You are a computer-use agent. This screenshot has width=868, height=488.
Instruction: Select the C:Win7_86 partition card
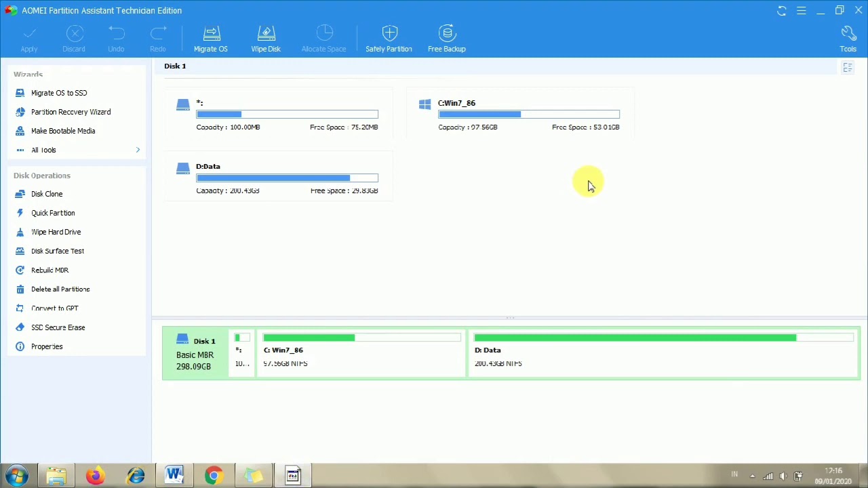[520, 114]
